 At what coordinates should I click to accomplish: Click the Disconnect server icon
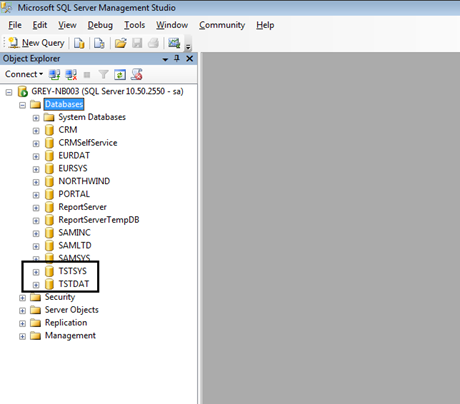click(71, 74)
